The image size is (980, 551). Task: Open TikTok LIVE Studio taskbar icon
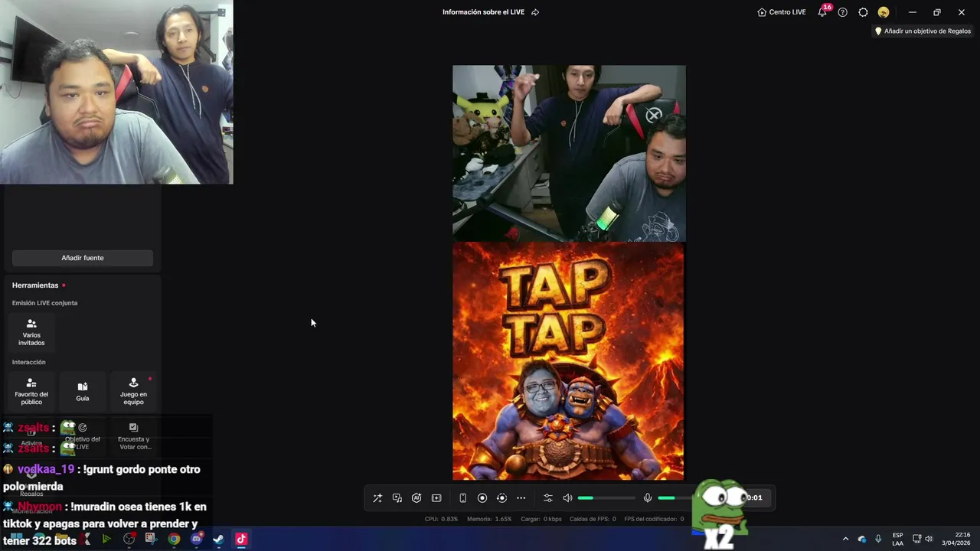pos(241,539)
